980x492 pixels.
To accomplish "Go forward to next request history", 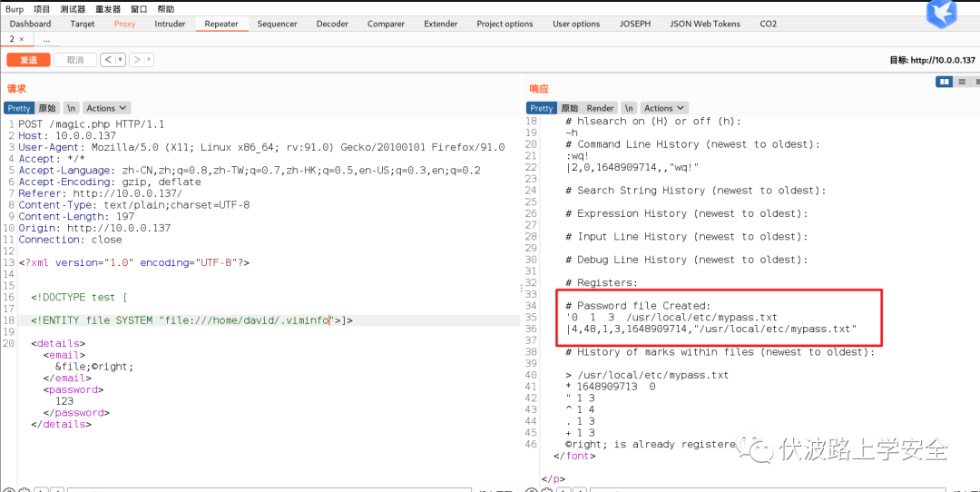I will [135, 60].
